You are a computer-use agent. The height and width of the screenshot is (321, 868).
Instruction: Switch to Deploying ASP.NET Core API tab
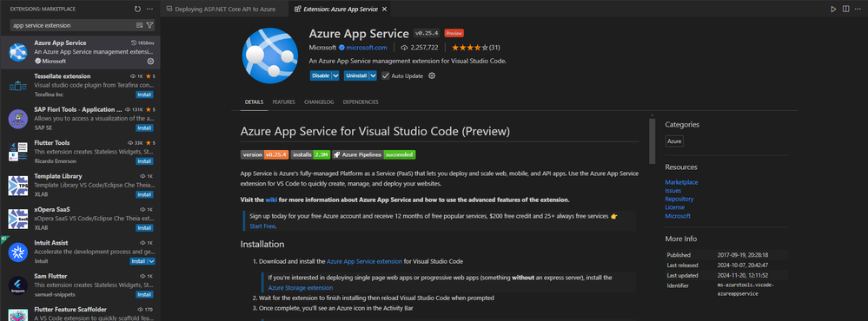[x=224, y=9]
